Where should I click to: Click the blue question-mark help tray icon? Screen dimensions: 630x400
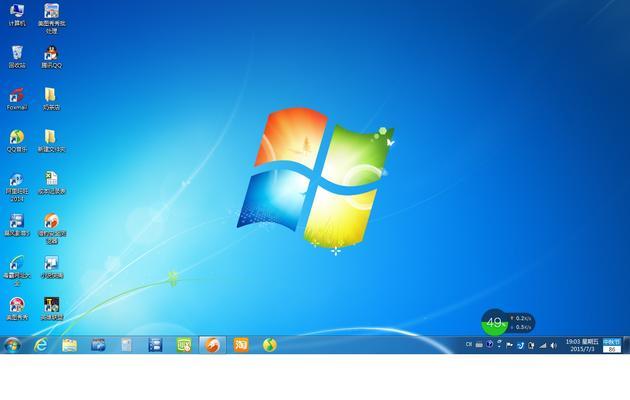pyautogui.click(x=489, y=344)
